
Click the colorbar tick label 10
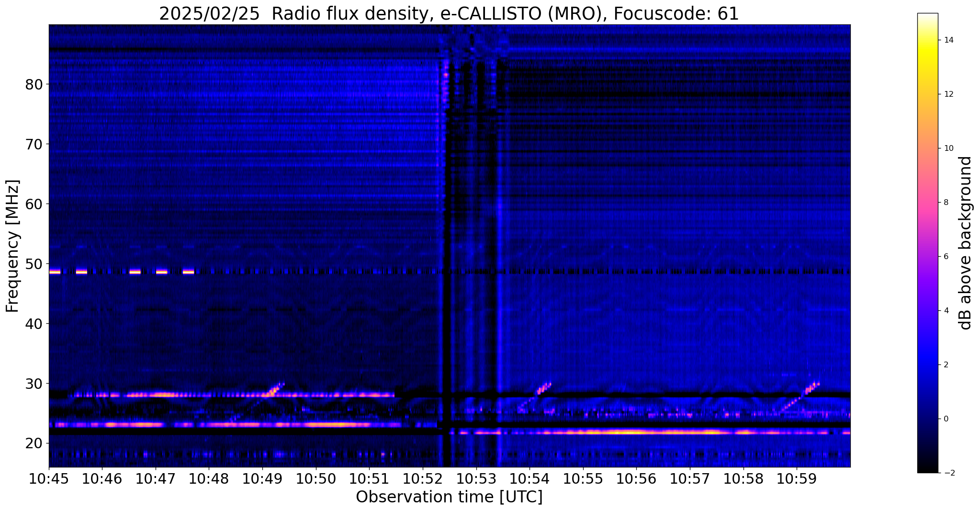coord(948,148)
